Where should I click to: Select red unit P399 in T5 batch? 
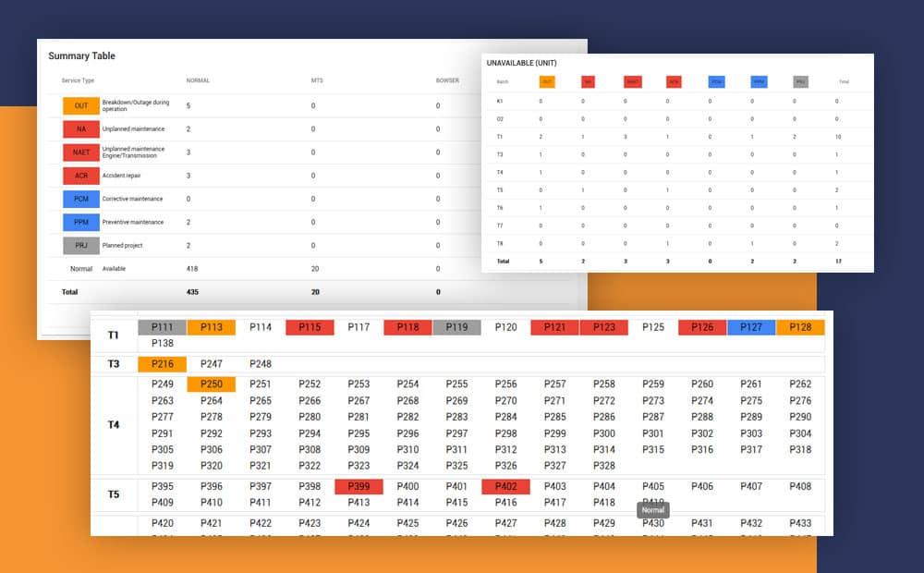pos(359,486)
